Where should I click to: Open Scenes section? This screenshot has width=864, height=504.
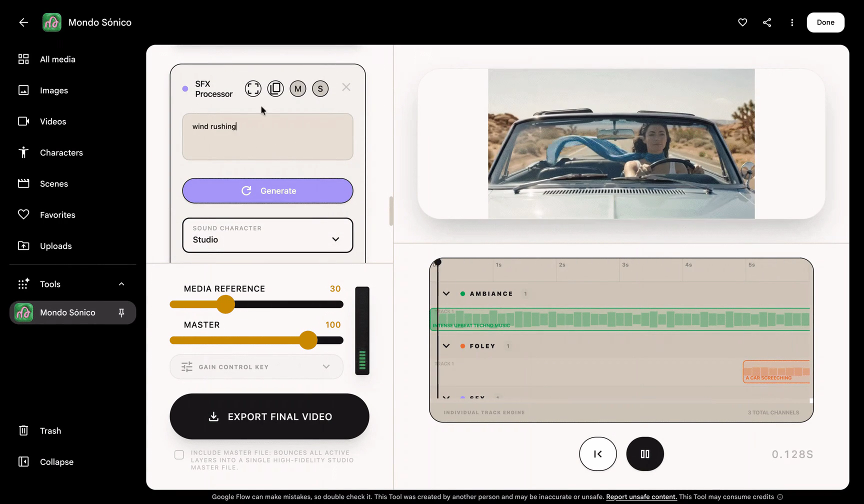point(72,183)
